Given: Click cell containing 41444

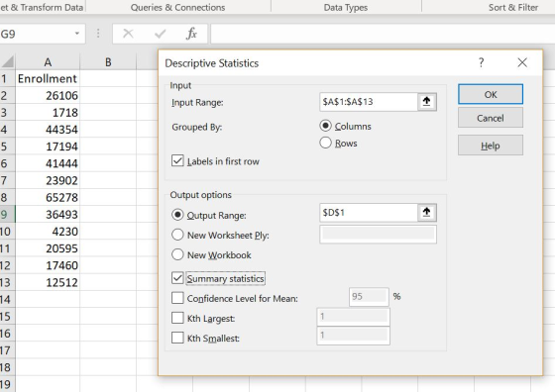Looking at the screenshot, I should 48,163.
